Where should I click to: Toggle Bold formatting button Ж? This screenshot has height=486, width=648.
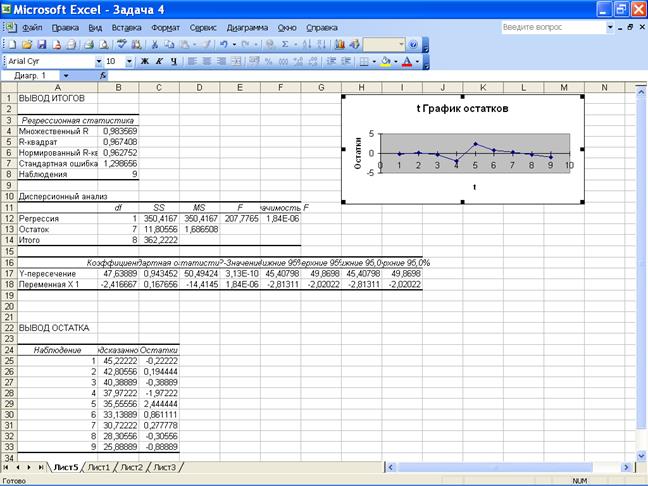(x=144, y=61)
